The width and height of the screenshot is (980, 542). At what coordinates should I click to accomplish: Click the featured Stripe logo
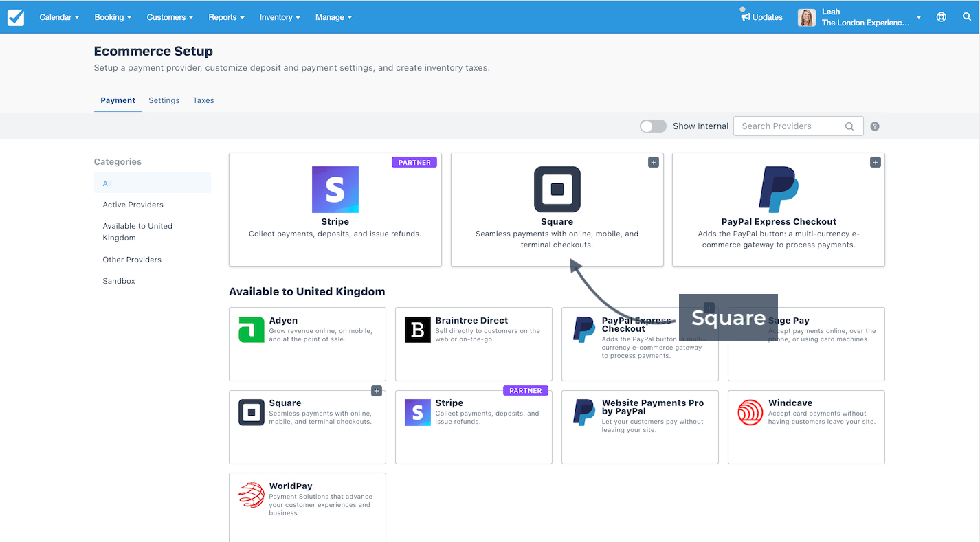(x=335, y=190)
